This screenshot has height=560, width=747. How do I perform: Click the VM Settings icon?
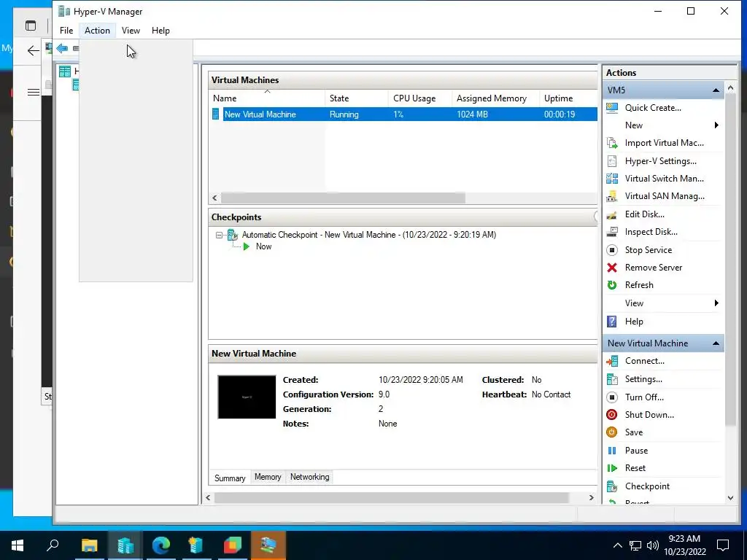612,379
